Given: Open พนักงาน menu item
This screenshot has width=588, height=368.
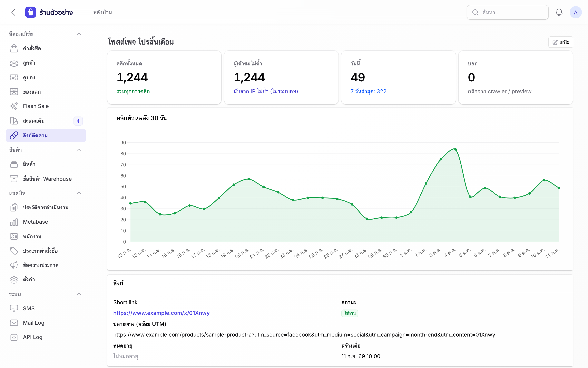Looking at the screenshot, I should tap(46, 236).
